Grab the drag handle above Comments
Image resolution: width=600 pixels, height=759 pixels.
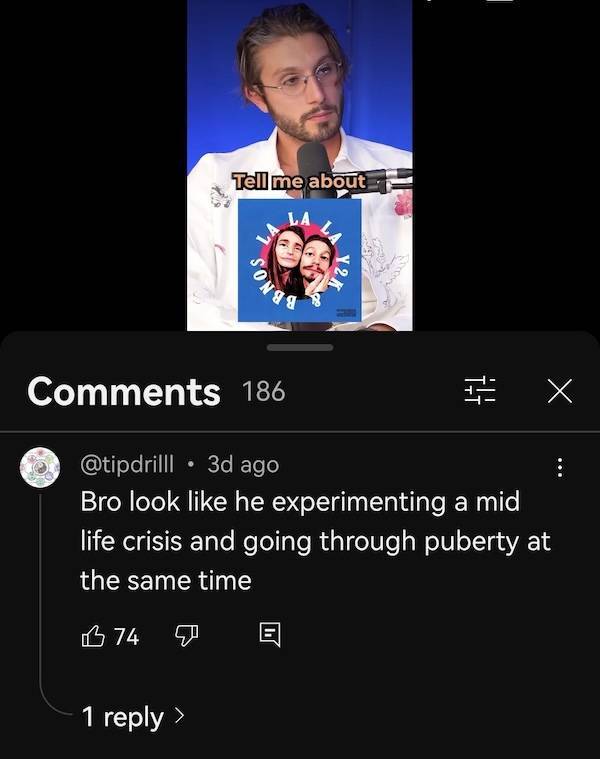point(300,347)
